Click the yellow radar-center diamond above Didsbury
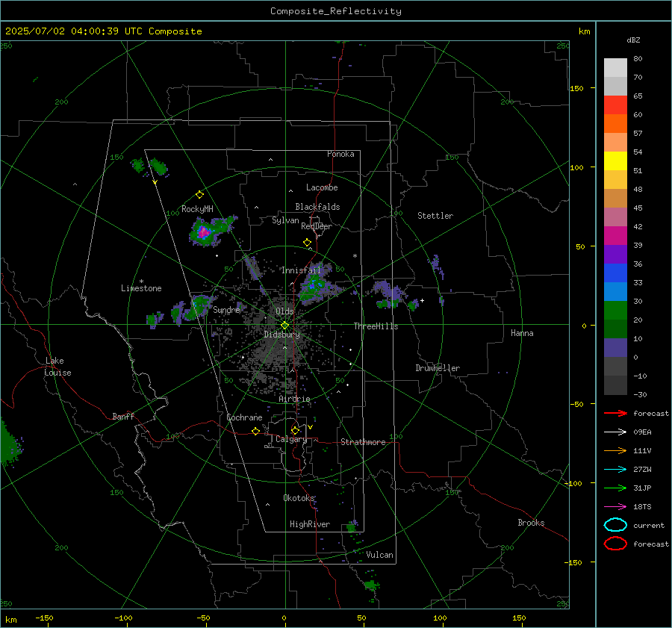Screen dimensions: 672x628 (285, 326)
